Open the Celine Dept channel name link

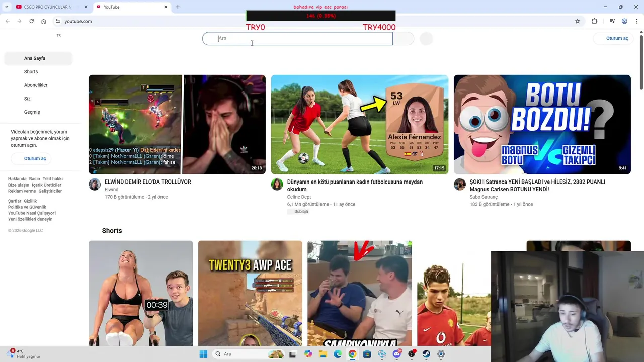pyautogui.click(x=299, y=197)
